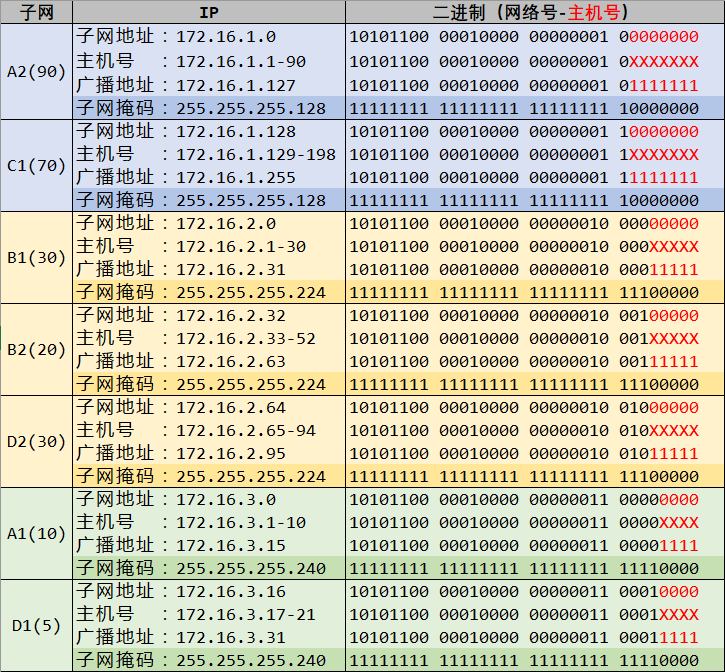Screen dimensions: 725x672
Task: Click broadcast address 172.16.2.63
Action: tap(231, 362)
